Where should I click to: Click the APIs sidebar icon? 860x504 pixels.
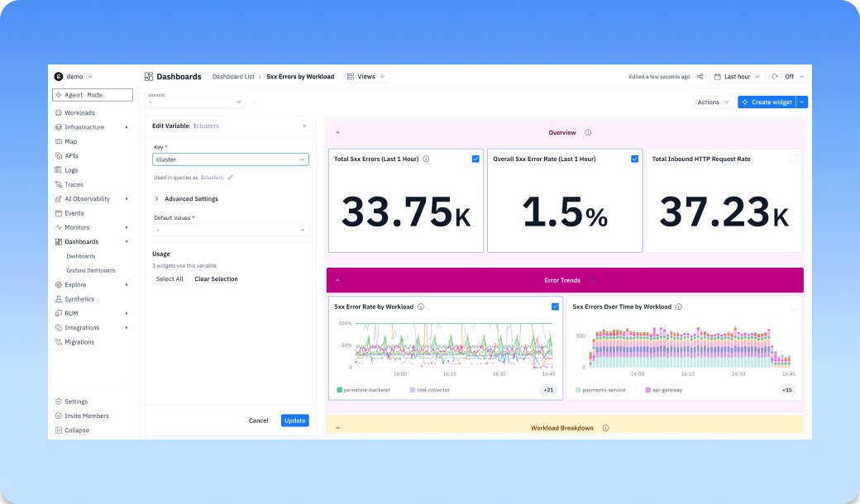pyautogui.click(x=59, y=155)
